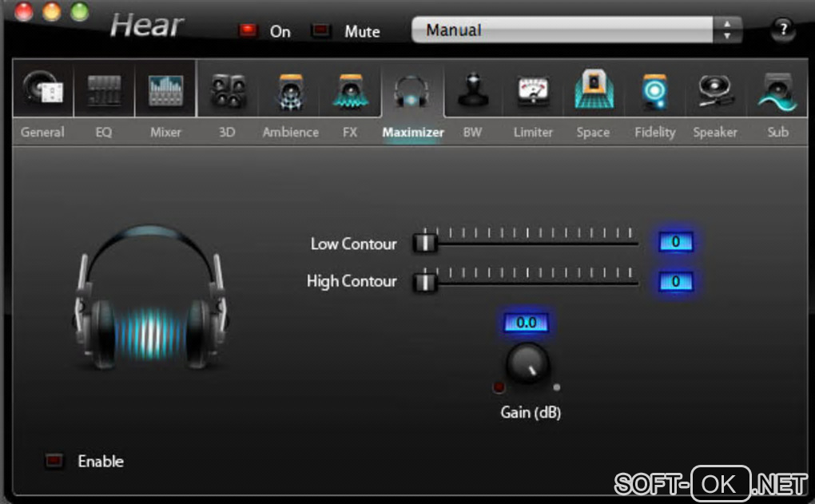Screen dimensions: 815x504
Task: Select the Fidelity icon
Action: [x=654, y=91]
